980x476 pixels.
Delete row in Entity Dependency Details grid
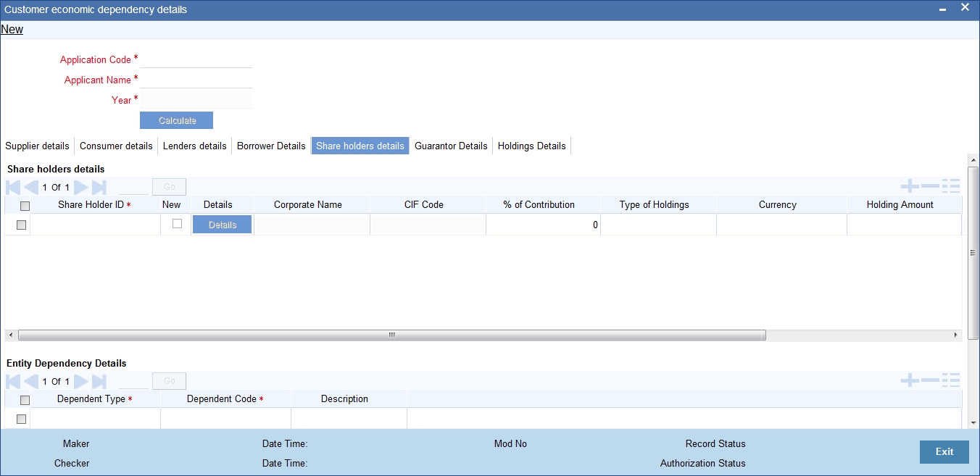930,380
